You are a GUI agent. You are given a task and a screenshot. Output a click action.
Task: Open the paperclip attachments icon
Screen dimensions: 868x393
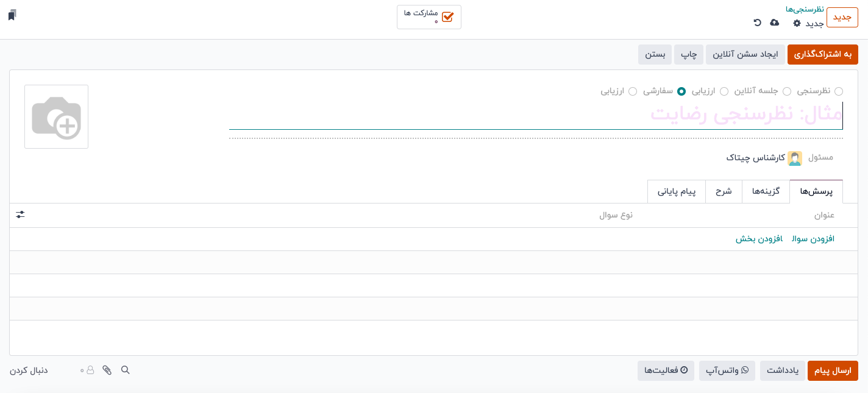click(107, 370)
